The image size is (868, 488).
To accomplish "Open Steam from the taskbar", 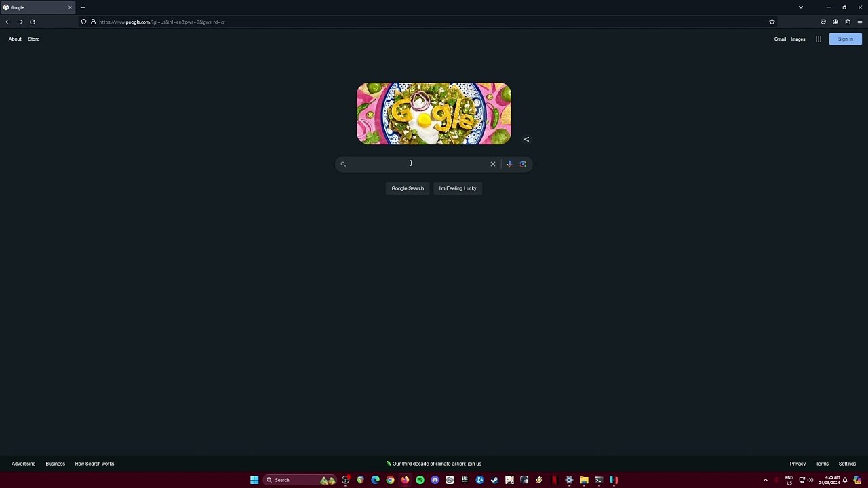I will tap(494, 480).
